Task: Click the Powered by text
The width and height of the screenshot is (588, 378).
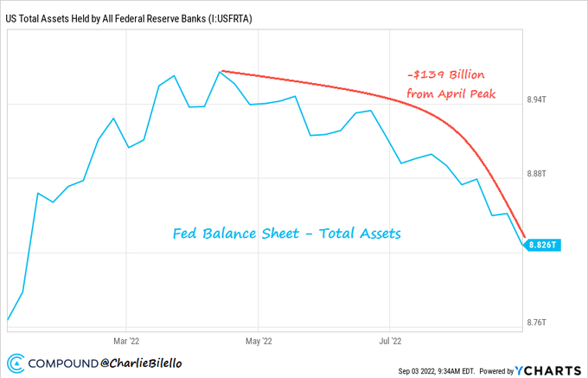Action: point(492,370)
